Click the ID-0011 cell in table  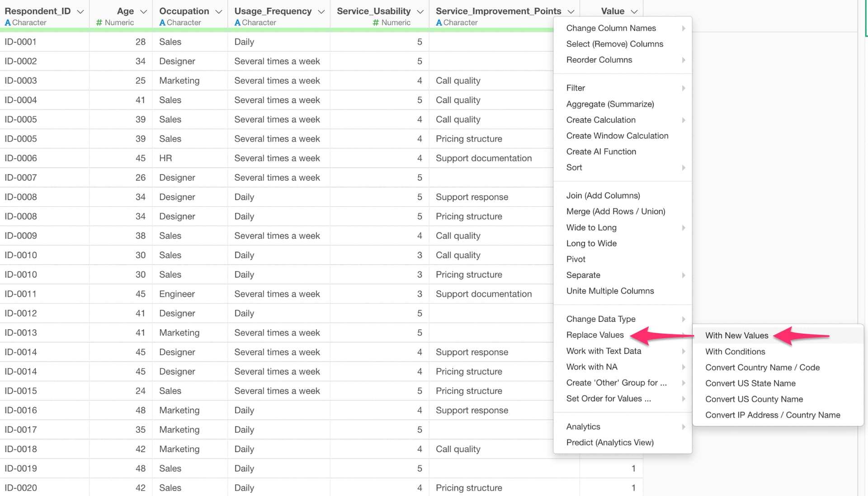pos(20,294)
